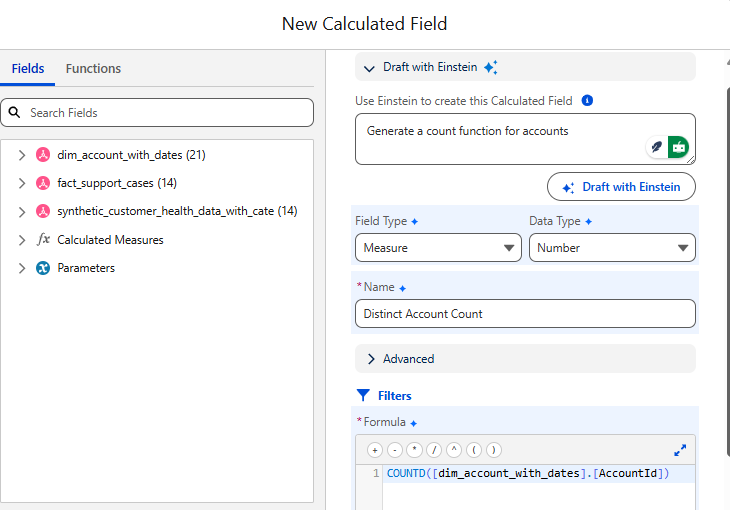Insert the plus operator into formula

[x=374, y=450]
